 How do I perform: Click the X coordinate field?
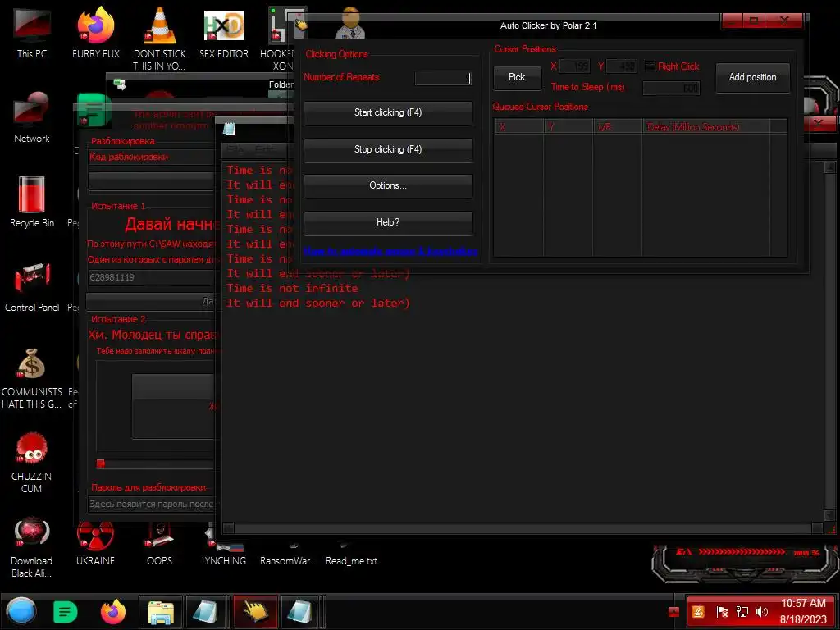[574, 66]
